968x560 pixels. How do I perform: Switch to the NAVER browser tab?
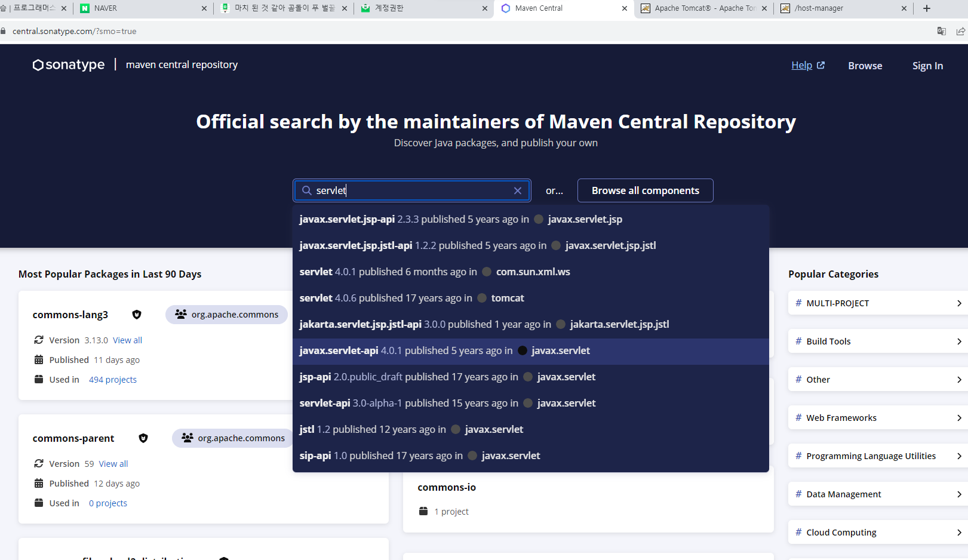click(143, 8)
